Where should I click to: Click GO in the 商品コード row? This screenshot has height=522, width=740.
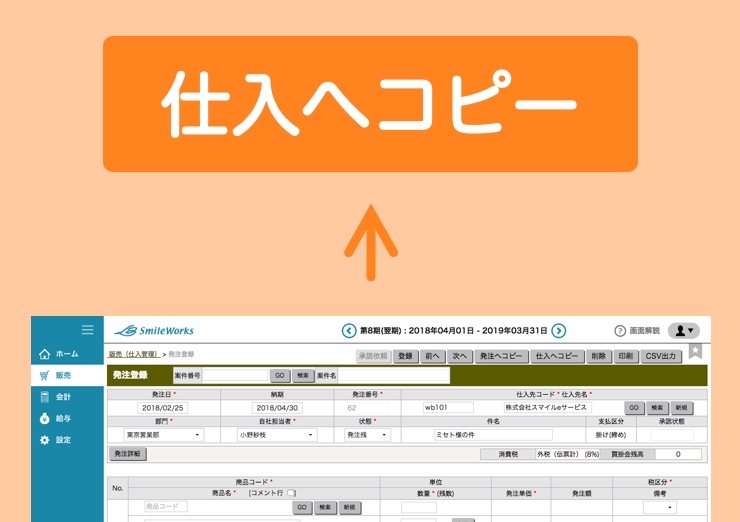(302, 507)
